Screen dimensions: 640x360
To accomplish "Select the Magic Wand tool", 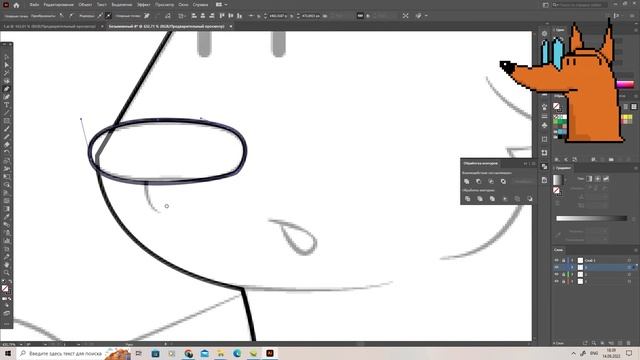I will (x=7, y=73).
